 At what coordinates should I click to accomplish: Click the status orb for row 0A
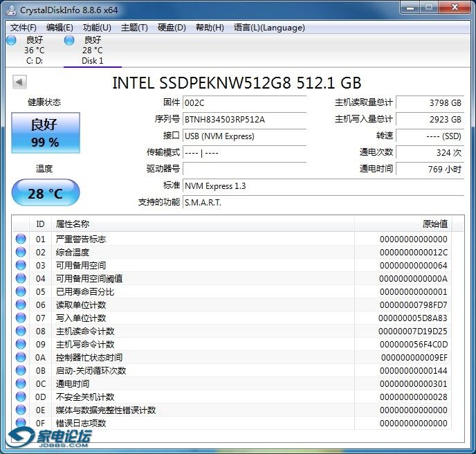tap(21, 357)
